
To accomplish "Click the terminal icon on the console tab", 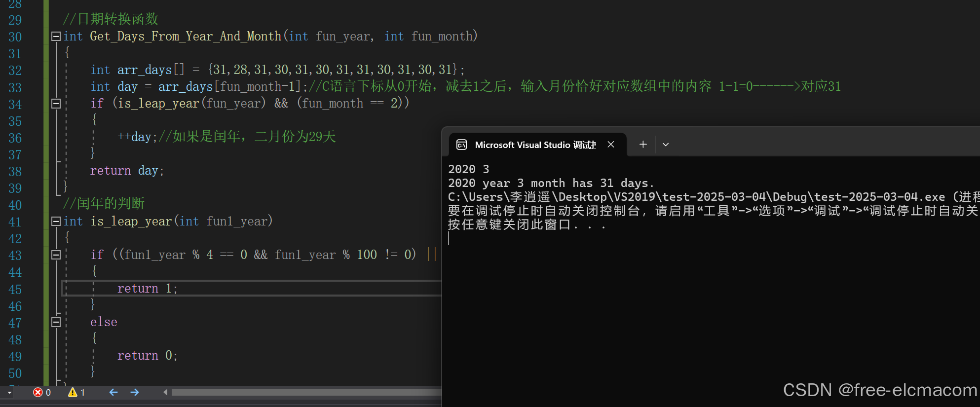I will 462,145.
